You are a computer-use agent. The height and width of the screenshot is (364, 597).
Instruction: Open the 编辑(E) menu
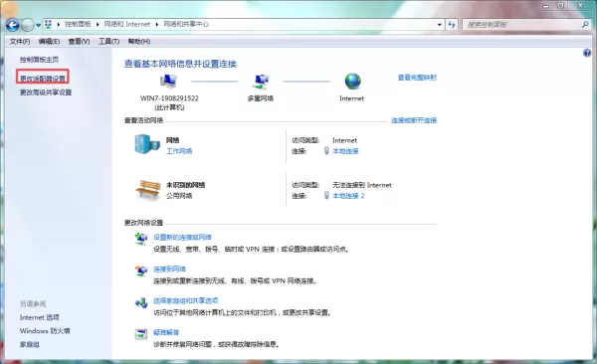point(49,41)
